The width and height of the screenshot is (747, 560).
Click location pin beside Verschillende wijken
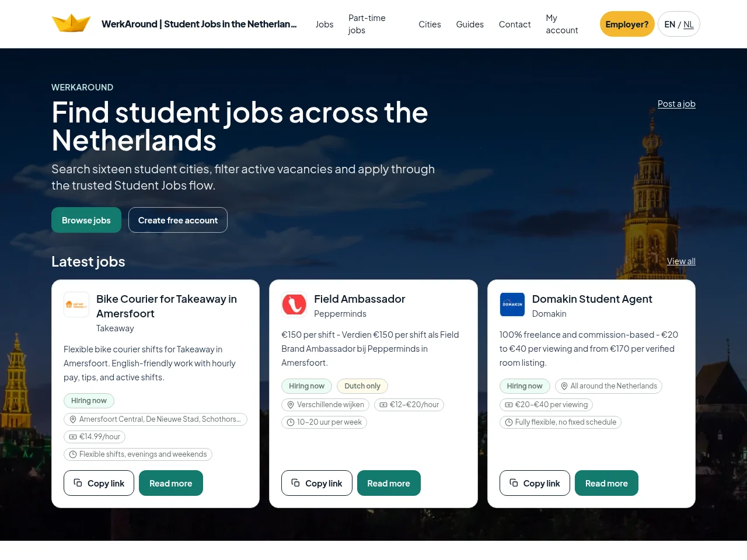[x=291, y=405]
